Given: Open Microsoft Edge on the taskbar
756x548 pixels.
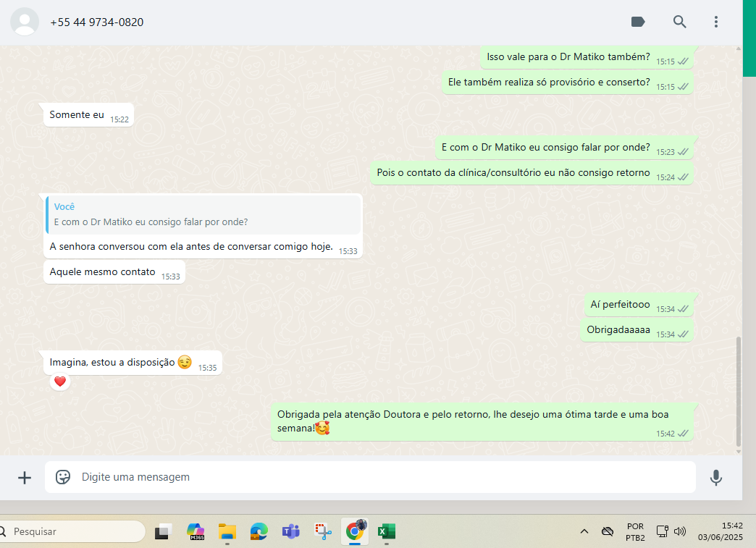Looking at the screenshot, I should [259, 531].
